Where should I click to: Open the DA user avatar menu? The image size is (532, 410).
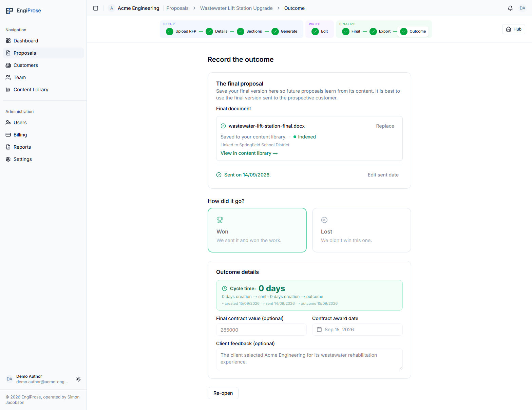click(522, 8)
